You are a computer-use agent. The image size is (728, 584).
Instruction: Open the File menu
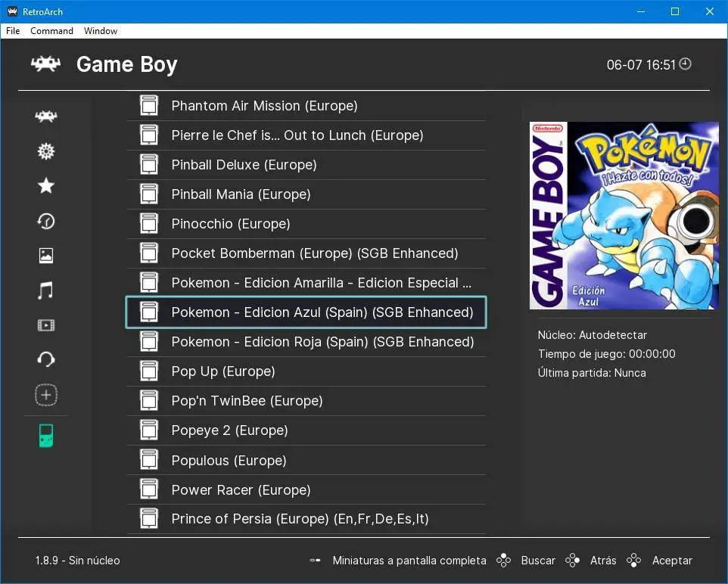click(x=13, y=31)
